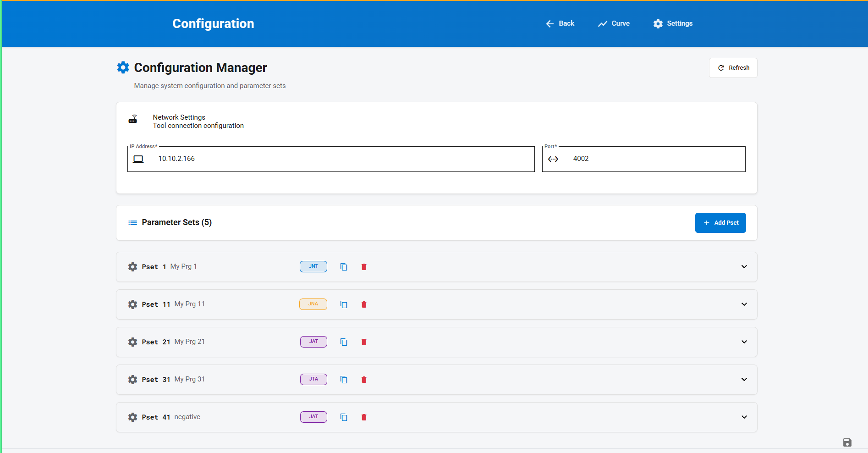The height and width of the screenshot is (453, 868).
Task: Click the save floppy disk icon
Action: pyautogui.click(x=847, y=442)
